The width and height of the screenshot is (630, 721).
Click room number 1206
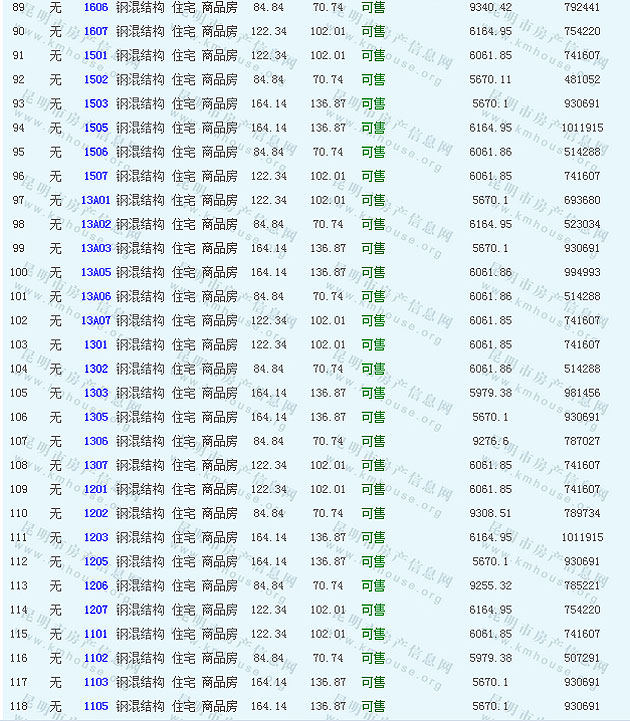[x=96, y=585]
